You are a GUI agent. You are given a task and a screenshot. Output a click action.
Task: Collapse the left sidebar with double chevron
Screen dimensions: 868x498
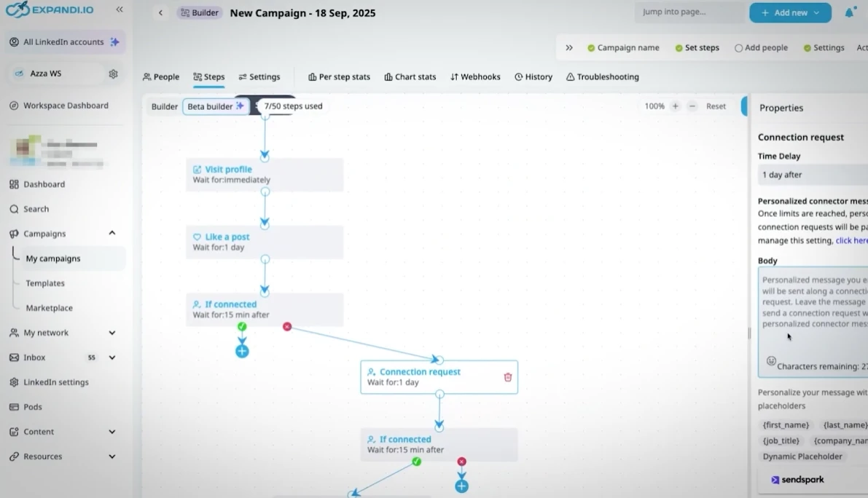tap(120, 9)
